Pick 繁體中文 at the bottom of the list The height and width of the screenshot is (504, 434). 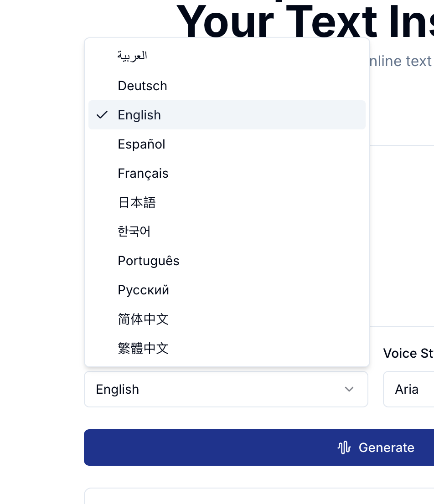pos(143,348)
